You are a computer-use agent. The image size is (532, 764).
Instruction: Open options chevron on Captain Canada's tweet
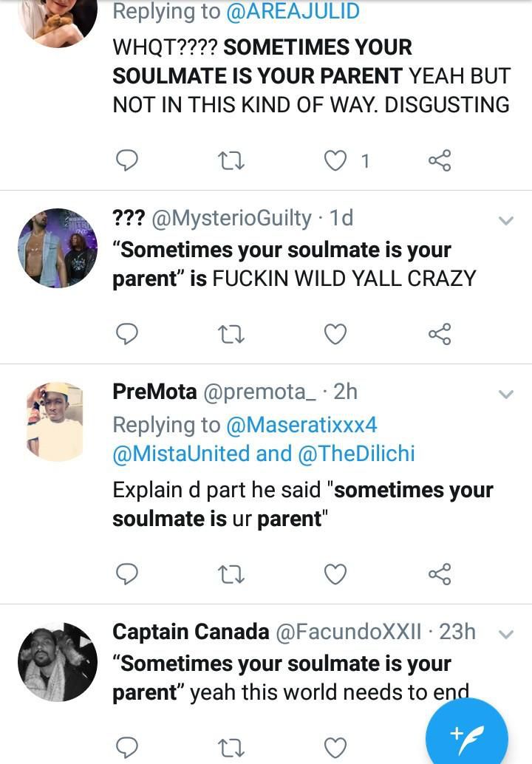506,634
